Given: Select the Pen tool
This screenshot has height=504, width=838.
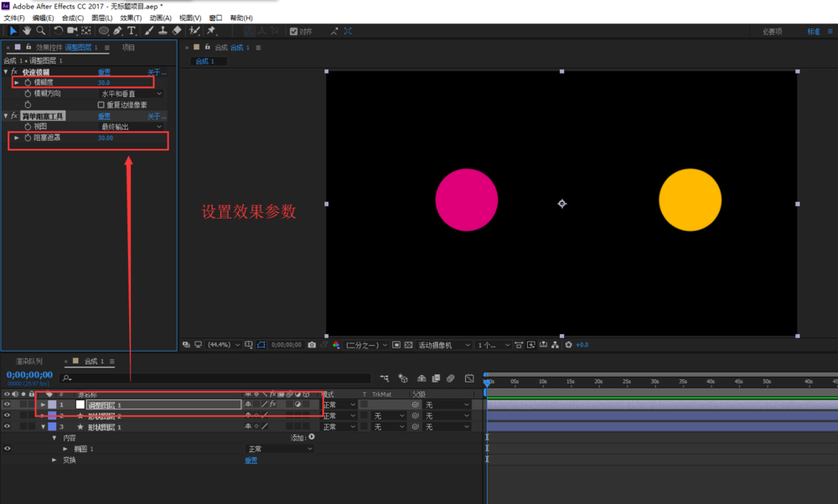Looking at the screenshot, I should point(117,31).
